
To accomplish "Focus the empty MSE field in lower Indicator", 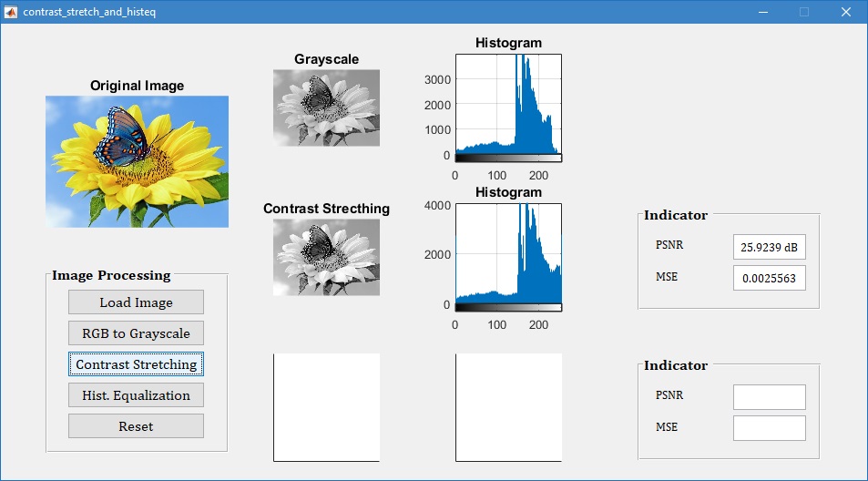I will (x=769, y=428).
